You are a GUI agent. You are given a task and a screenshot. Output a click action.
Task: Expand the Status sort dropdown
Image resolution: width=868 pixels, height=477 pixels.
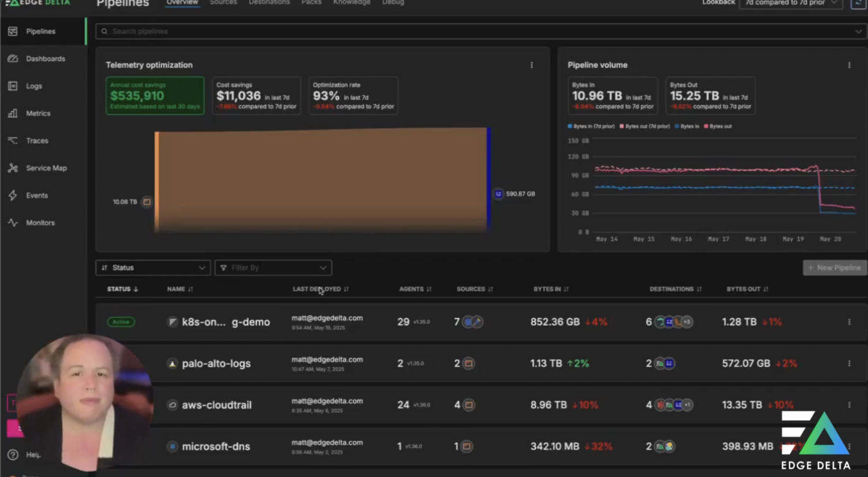(x=152, y=267)
